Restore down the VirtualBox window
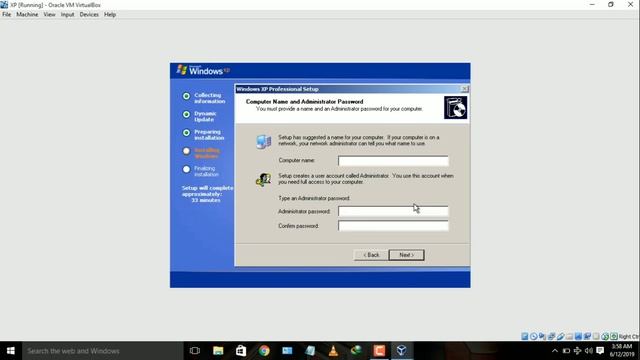Screen dimensions: 640x360 coord(611,4)
